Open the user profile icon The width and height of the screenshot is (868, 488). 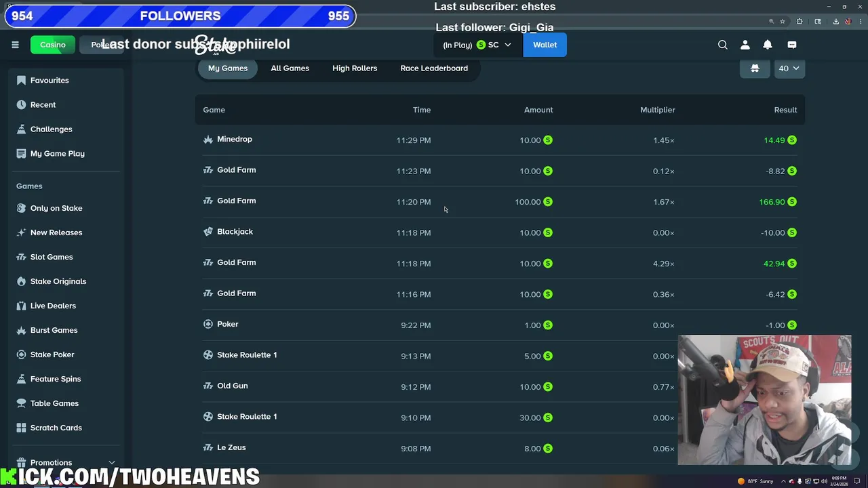coord(745,45)
